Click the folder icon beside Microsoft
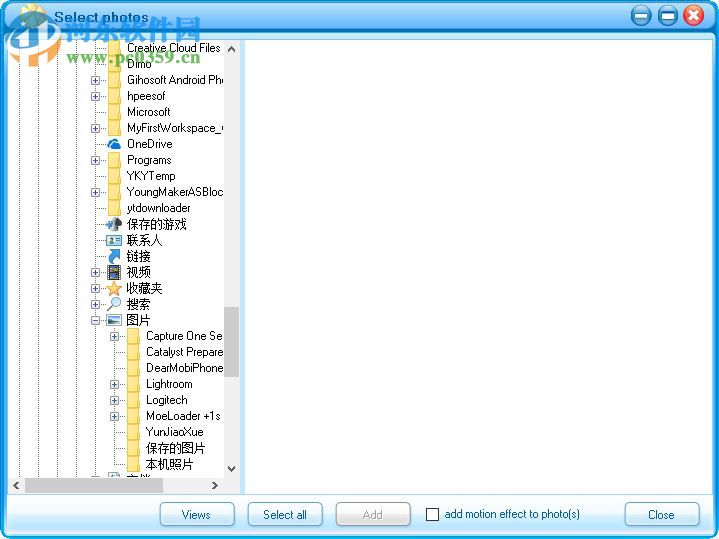This screenshot has width=719, height=539. (x=114, y=112)
